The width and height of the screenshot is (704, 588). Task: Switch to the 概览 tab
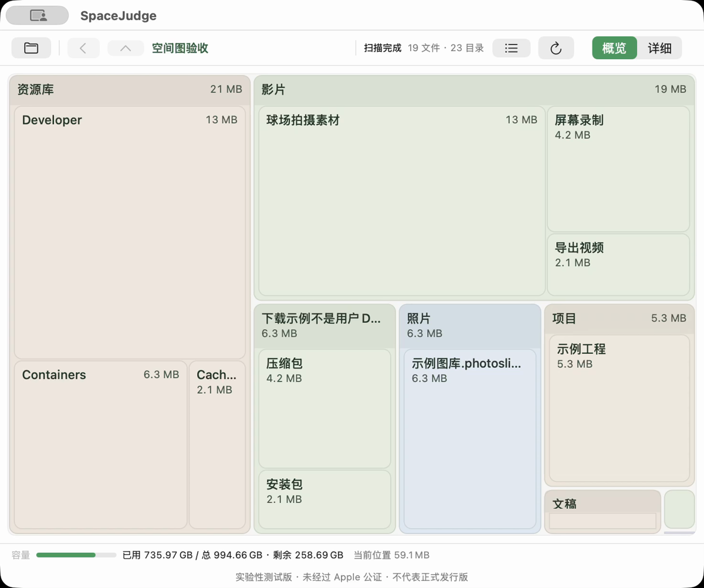point(614,48)
